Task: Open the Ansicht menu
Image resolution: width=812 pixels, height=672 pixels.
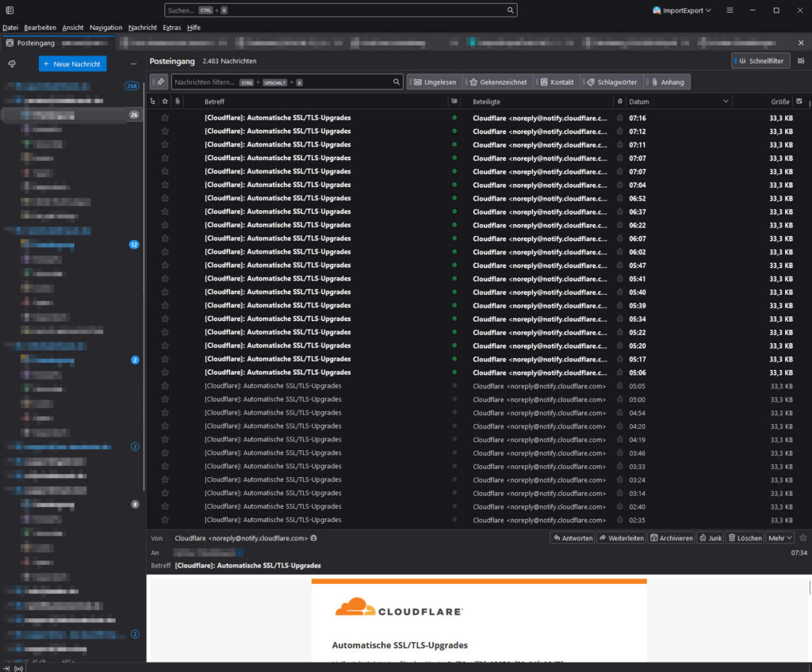Action: [73, 28]
